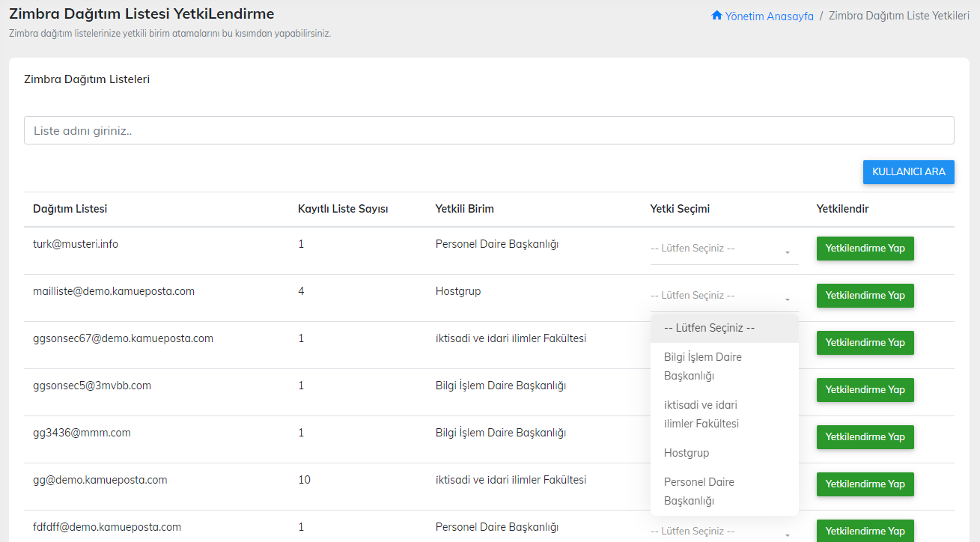Click the gg3436@mmm.com list entry
The image size is (980, 542).
tap(82, 433)
